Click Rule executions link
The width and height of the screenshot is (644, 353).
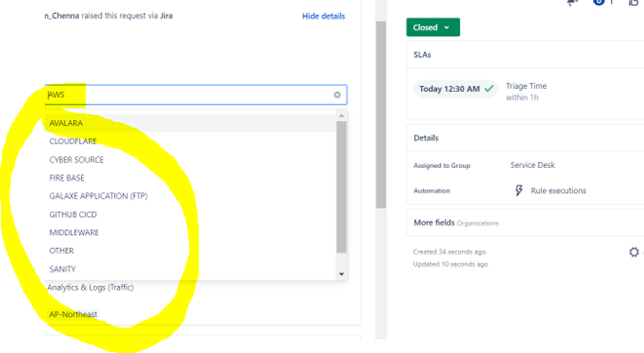(558, 191)
